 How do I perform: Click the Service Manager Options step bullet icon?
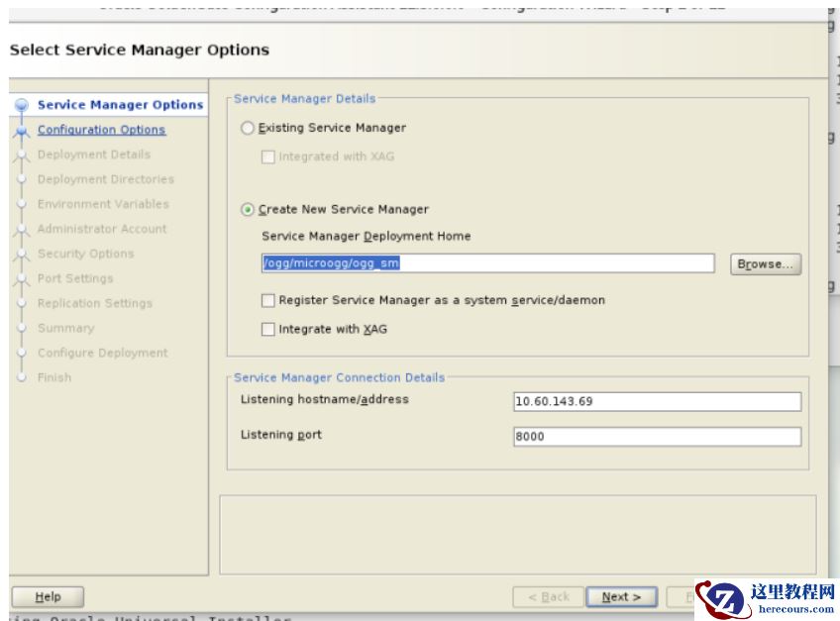pos(22,104)
